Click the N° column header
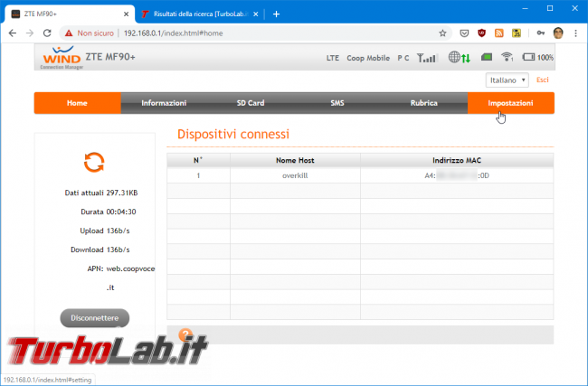 tap(198, 160)
